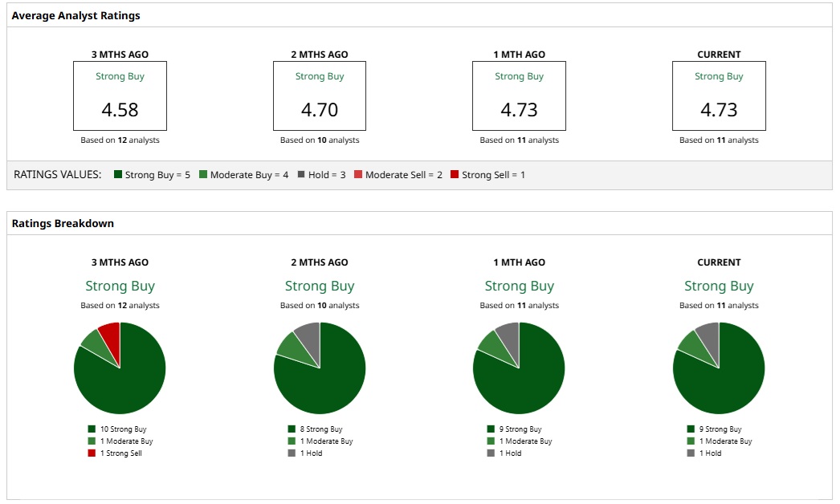Click the gray Hold = 3 legend swatch
The width and height of the screenshot is (840, 504).
[301, 175]
